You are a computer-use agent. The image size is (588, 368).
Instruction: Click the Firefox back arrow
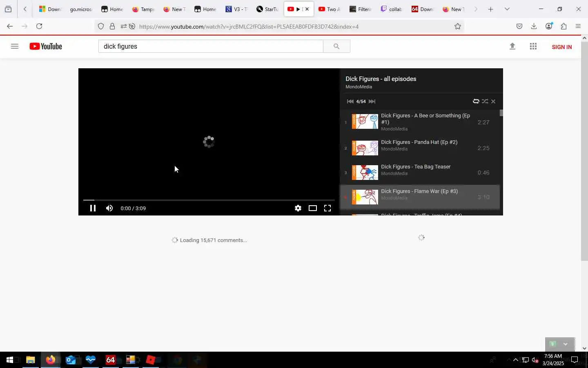click(10, 26)
